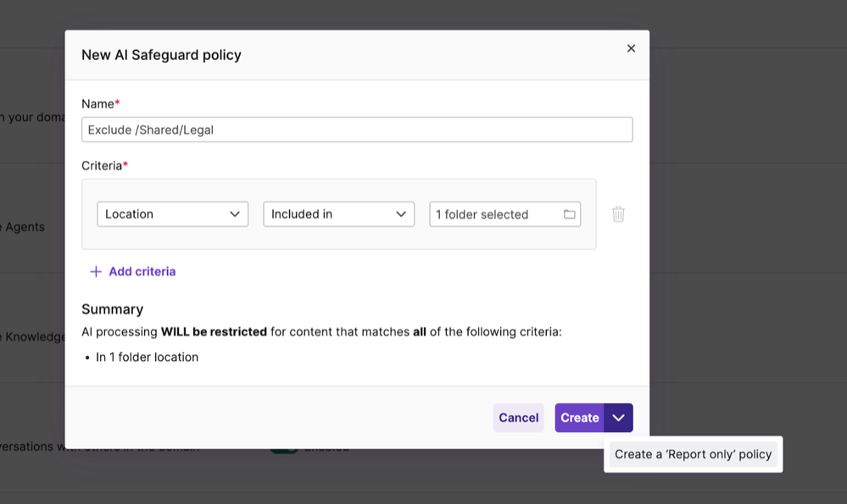Expand the Create button's dropdown arrow

tap(618, 418)
